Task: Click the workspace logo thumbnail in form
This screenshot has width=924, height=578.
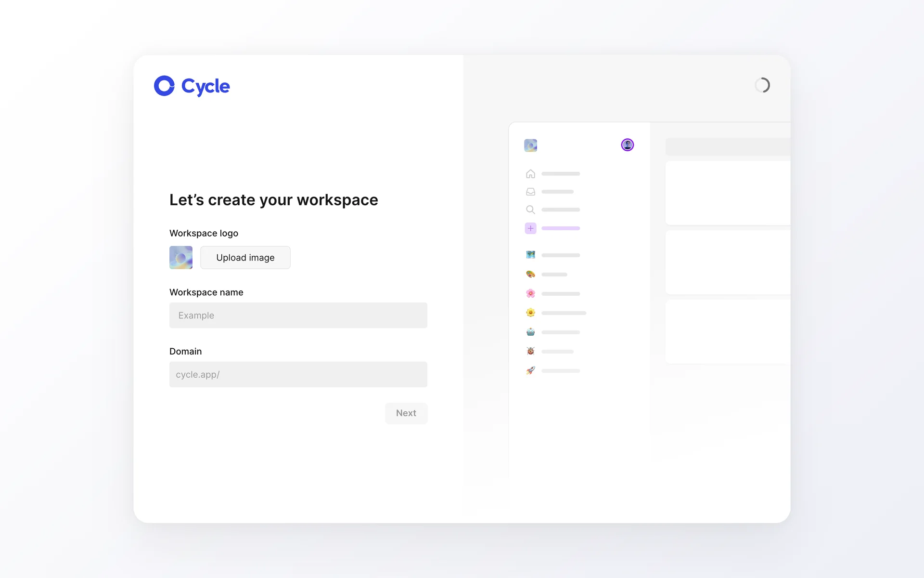Action: pyautogui.click(x=181, y=258)
